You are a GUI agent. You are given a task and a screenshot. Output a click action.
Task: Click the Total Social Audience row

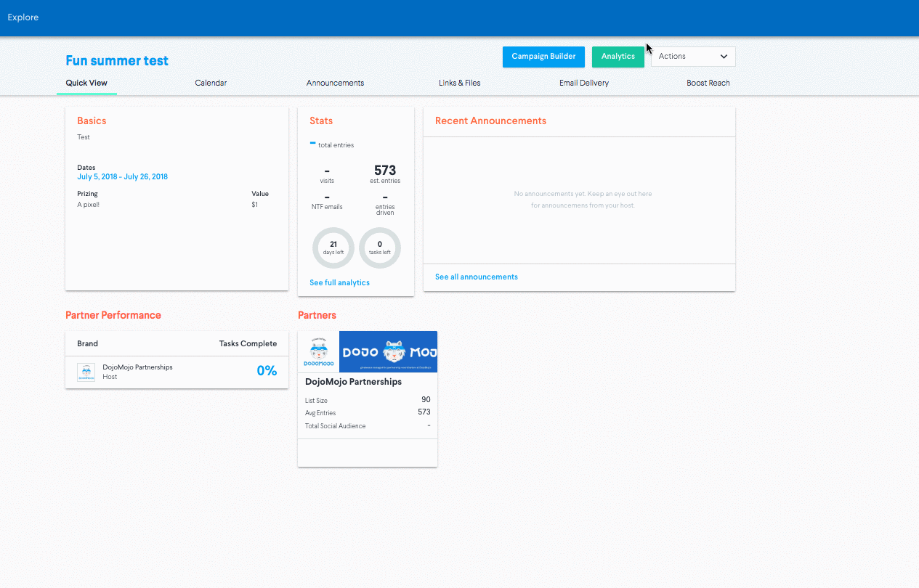[368, 425]
